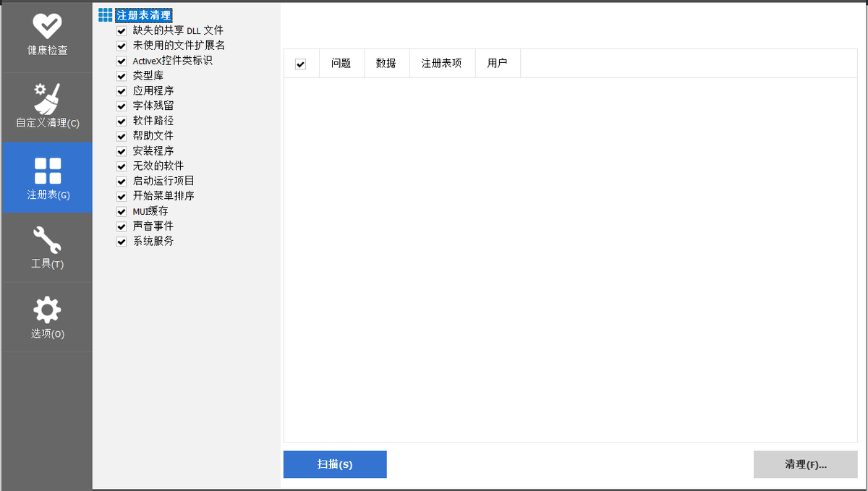
Task: Click the 清理(F) button
Action: pyautogui.click(x=805, y=464)
